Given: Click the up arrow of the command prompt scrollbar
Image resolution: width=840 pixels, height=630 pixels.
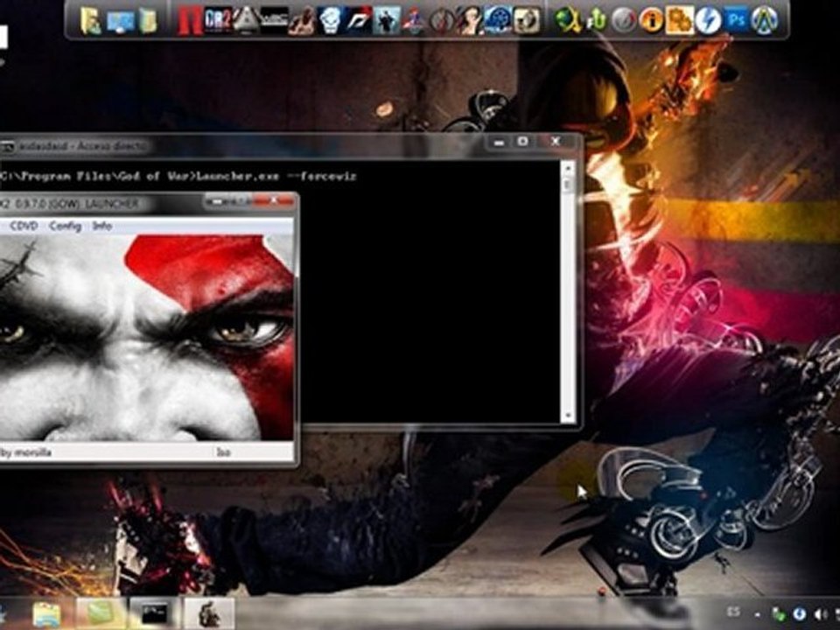Looking at the screenshot, I should coord(568,169).
